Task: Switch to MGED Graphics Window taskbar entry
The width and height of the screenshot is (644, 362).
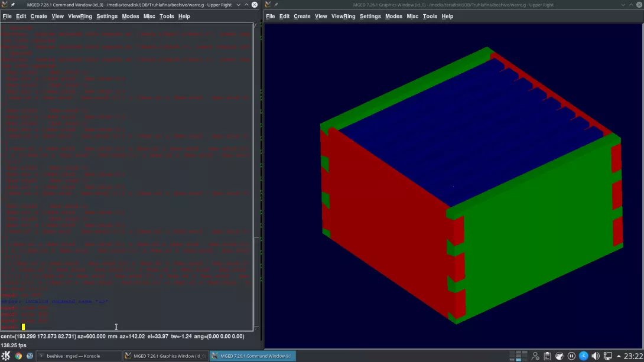Action: coord(165,356)
